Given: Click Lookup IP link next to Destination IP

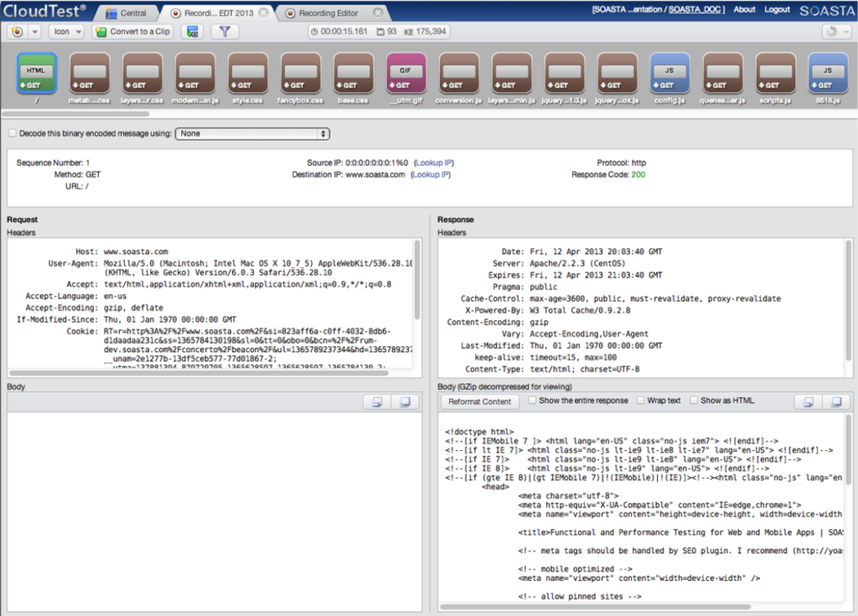Looking at the screenshot, I should (x=430, y=174).
